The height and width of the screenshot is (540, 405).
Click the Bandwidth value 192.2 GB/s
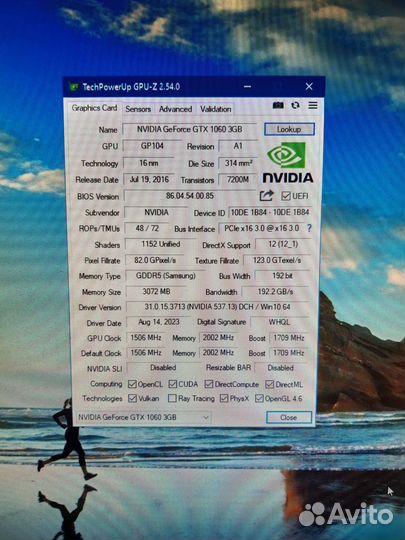(x=276, y=292)
